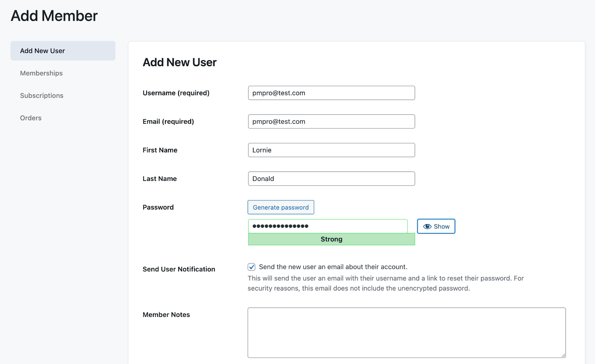
Task: Click the eye icon on Show button
Action: click(427, 226)
